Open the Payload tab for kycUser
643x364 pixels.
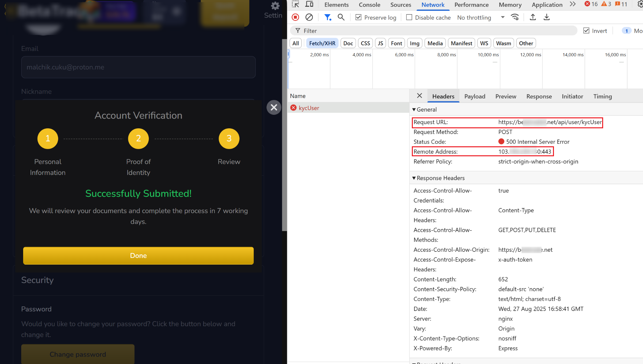(x=475, y=96)
